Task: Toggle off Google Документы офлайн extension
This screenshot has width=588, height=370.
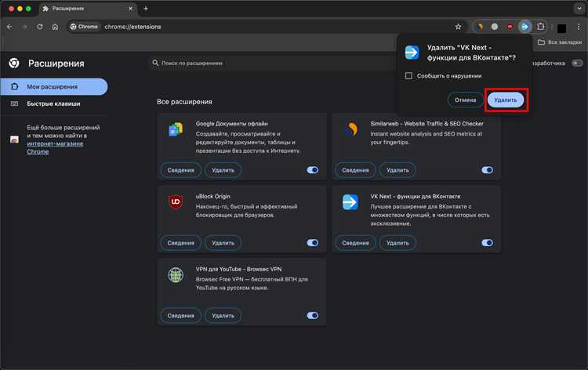Action: [312, 170]
